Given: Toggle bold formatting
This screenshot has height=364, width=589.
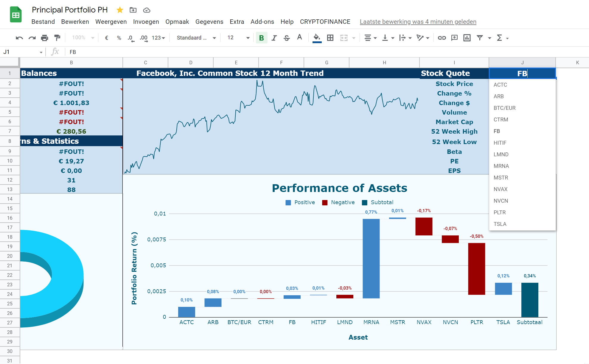Looking at the screenshot, I should pos(262,38).
